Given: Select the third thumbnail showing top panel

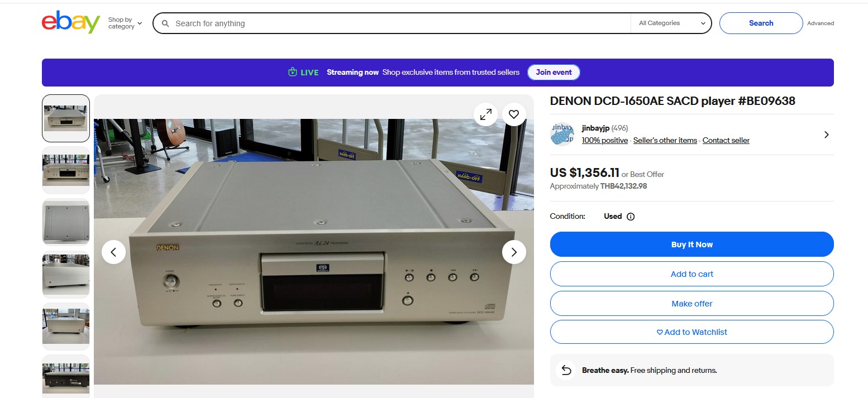Looking at the screenshot, I should (66, 222).
